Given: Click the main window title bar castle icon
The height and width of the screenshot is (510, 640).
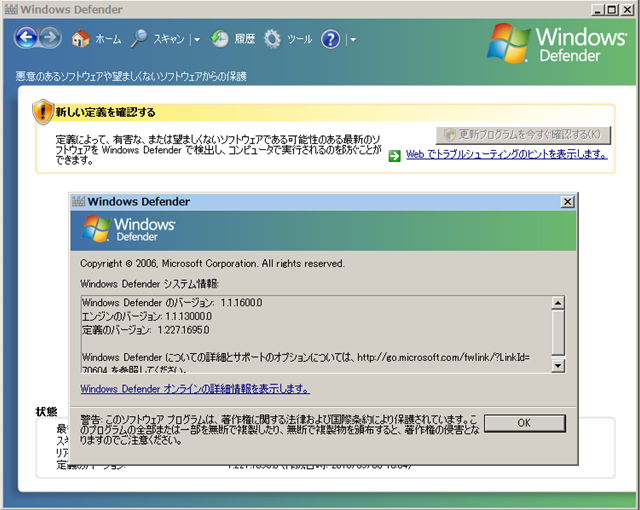Looking at the screenshot, I should coord(11,9).
